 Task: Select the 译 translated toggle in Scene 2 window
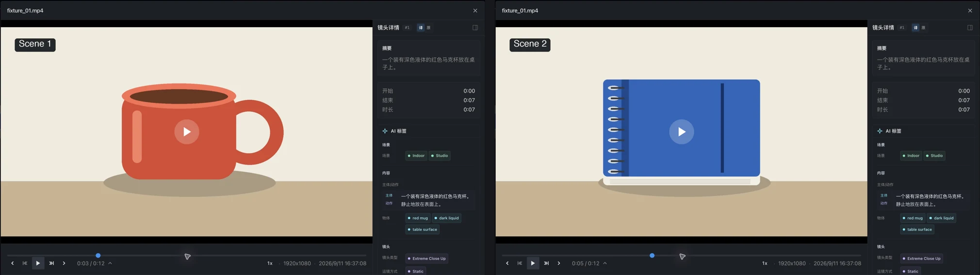pos(915,28)
